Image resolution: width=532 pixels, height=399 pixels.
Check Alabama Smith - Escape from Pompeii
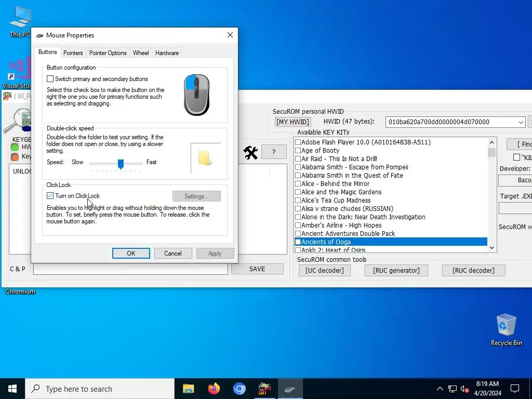click(x=298, y=167)
